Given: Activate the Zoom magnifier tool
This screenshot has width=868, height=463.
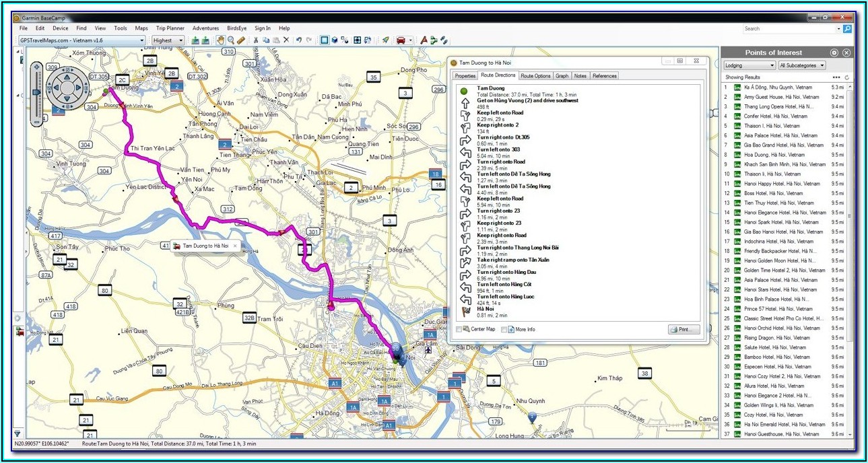Looking at the screenshot, I should [230, 40].
